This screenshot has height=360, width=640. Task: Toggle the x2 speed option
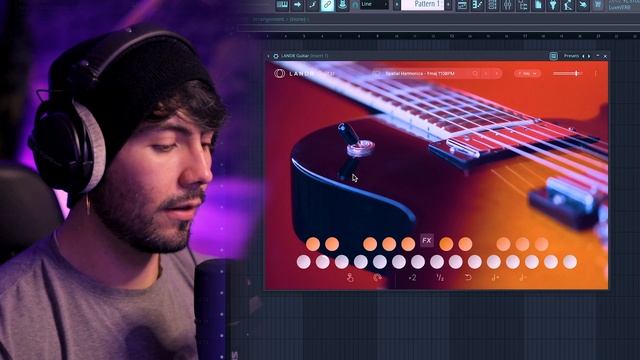click(x=412, y=278)
